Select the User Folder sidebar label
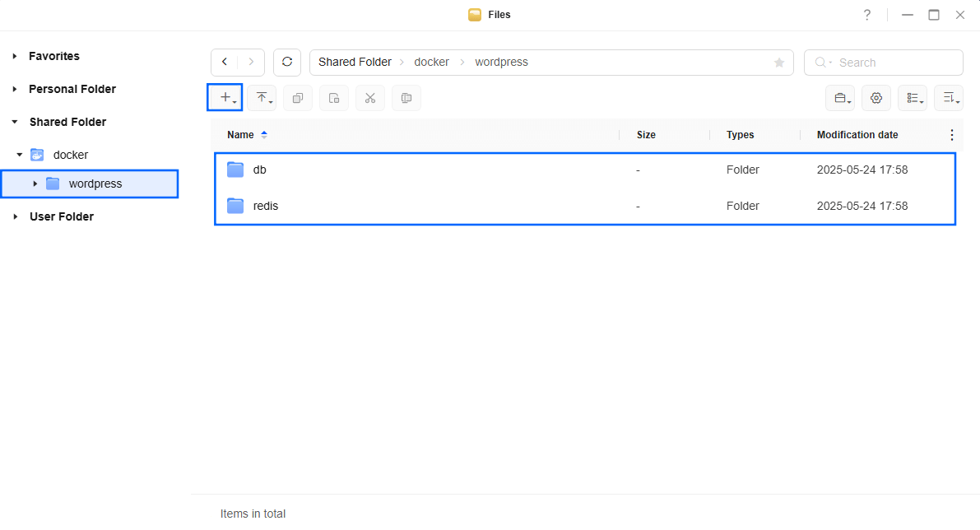The width and height of the screenshot is (980, 530). point(62,217)
